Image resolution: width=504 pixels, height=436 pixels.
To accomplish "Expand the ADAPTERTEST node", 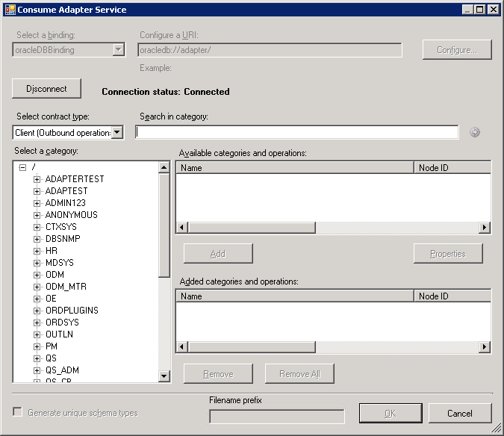I will pyautogui.click(x=37, y=179).
